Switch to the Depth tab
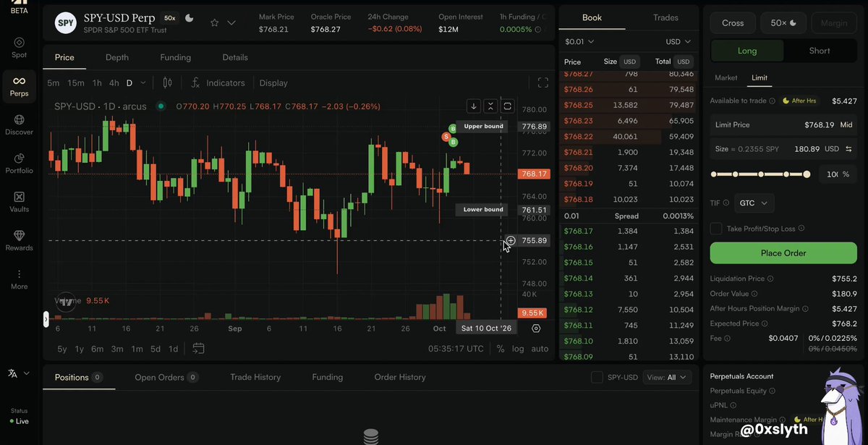This screenshot has width=868, height=445. click(x=117, y=57)
